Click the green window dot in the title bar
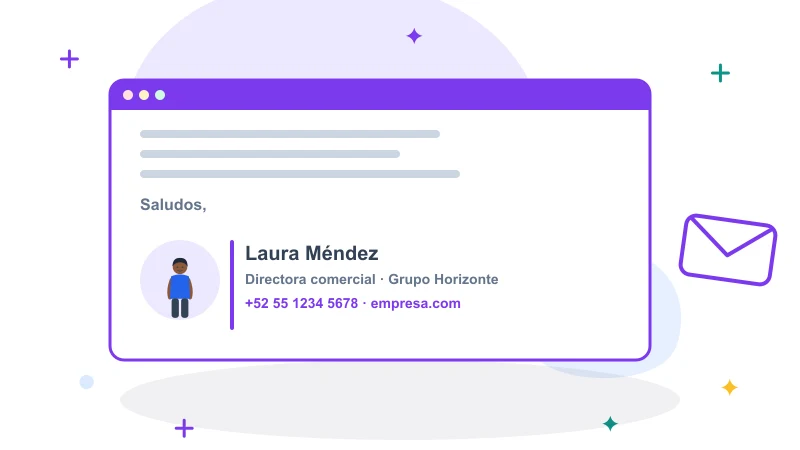This screenshot has height=450, width=800. (160, 95)
